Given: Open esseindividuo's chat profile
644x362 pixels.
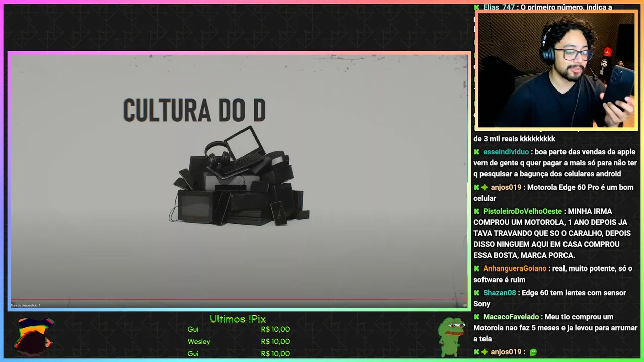Looking at the screenshot, I should (x=506, y=152).
